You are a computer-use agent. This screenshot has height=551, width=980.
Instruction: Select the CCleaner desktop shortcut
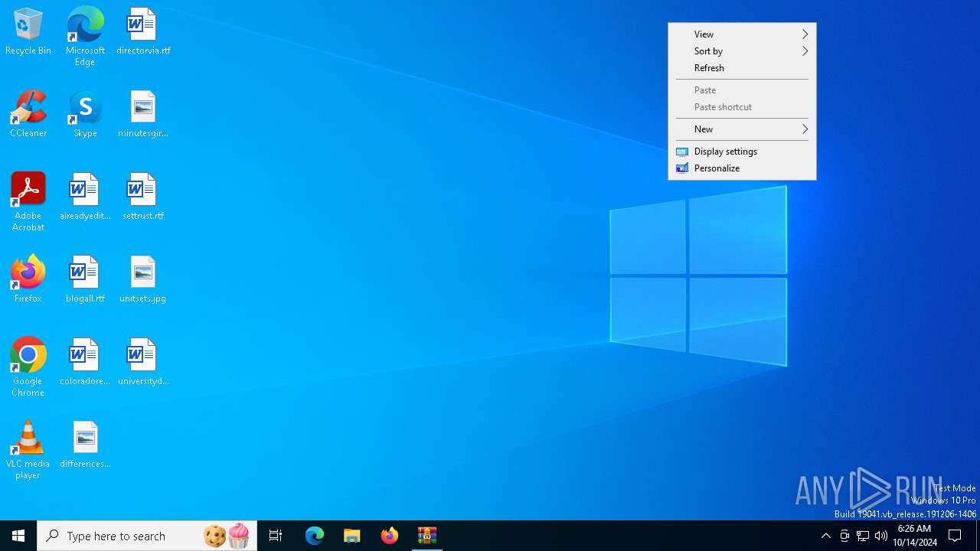pyautogui.click(x=28, y=115)
